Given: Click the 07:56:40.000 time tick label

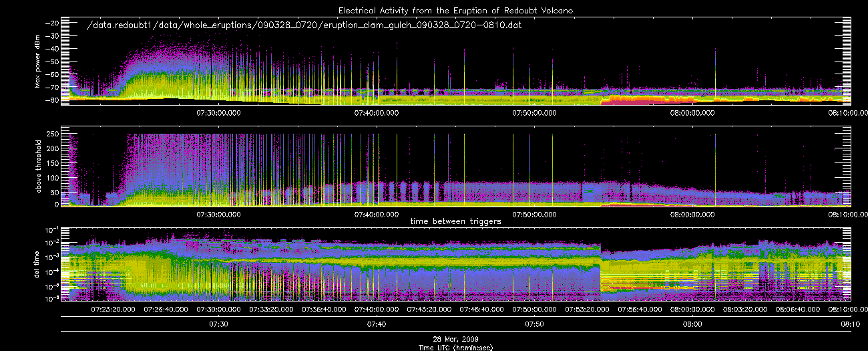Looking at the screenshot, I should point(640,310).
